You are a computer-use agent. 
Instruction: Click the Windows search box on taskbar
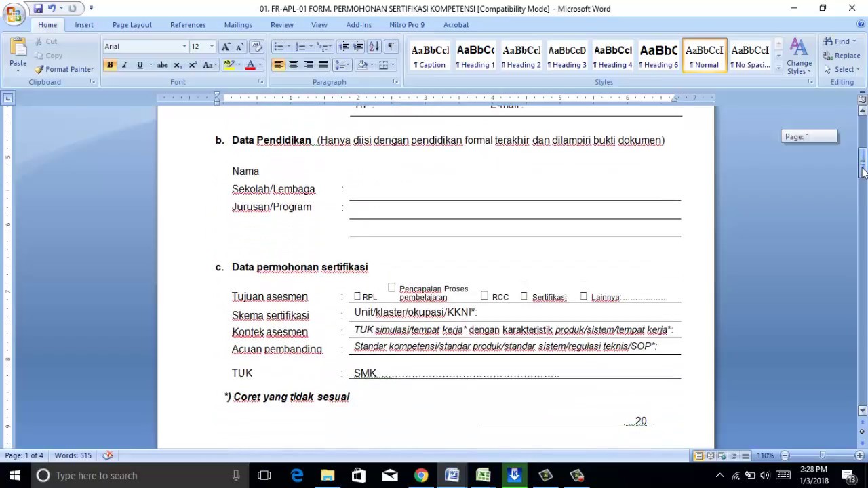[x=139, y=476]
